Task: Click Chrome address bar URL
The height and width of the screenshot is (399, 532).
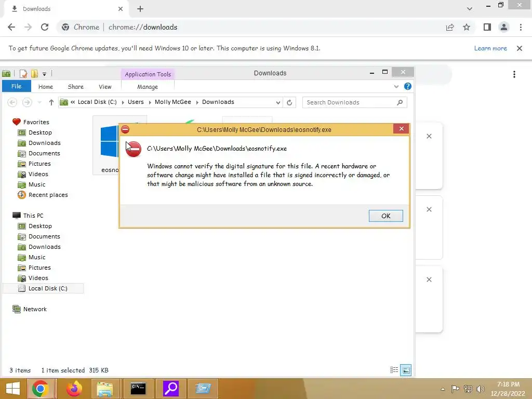Action: [x=142, y=27]
